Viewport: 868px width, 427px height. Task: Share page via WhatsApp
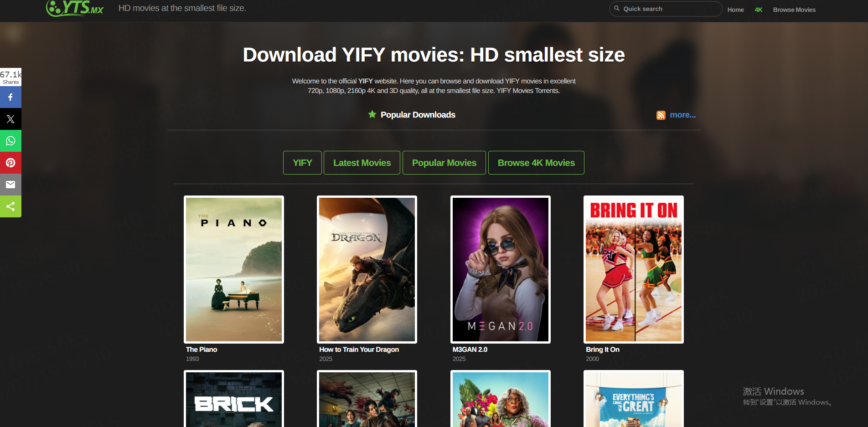pyautogui.click(x=10, y=141)
